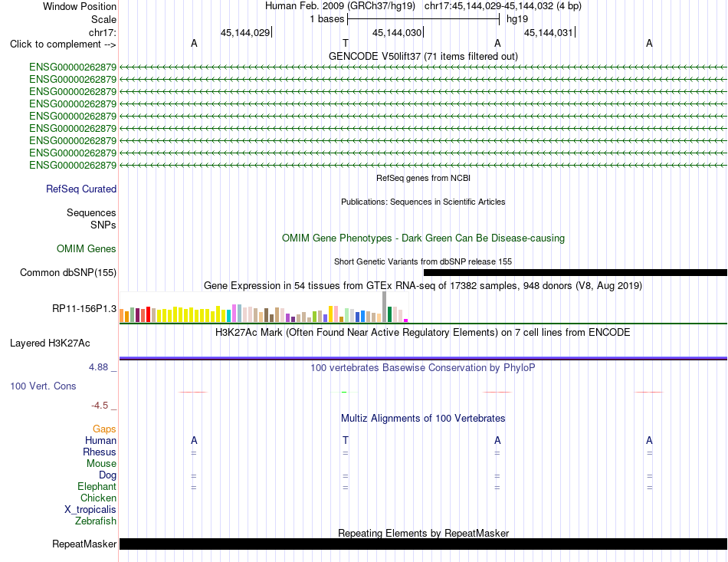Click the Dog species row label
The height and width of the screenshot is (562, 728).
[x=107, y=475]
